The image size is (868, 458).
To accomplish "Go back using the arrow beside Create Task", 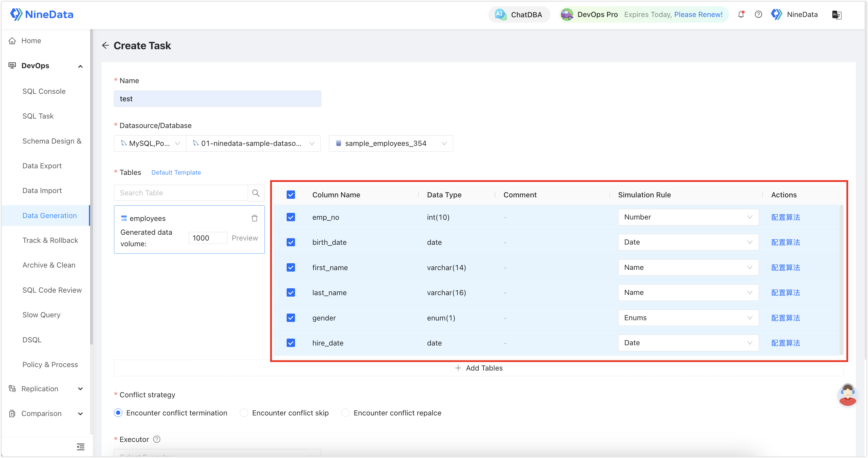I will click(x=105, y=45).
